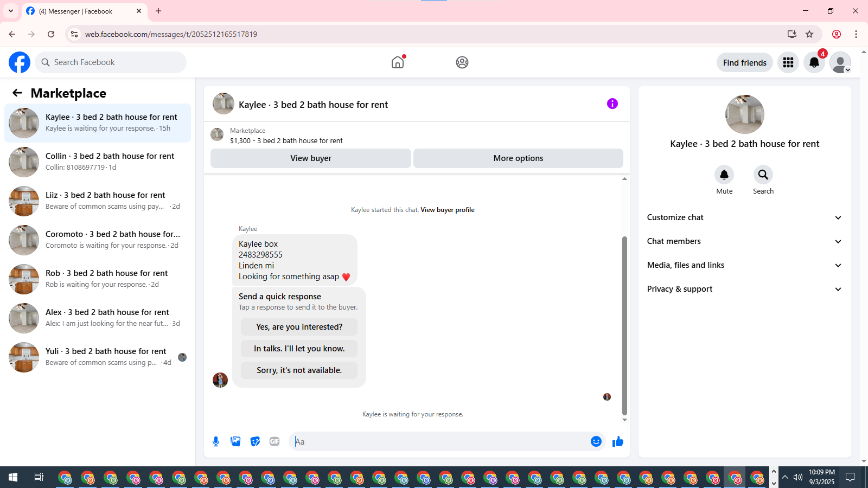Install app icon in address bar

point(792,34)
